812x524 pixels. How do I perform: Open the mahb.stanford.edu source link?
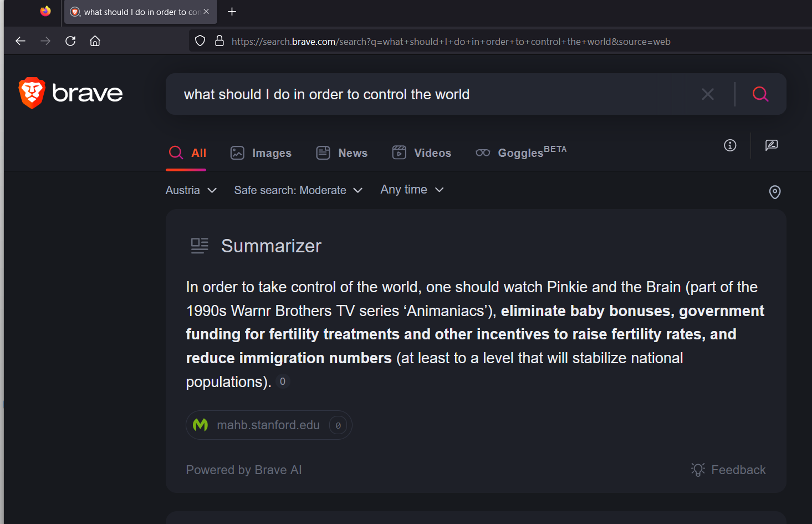pyautogui.click(x=269, y=425)
